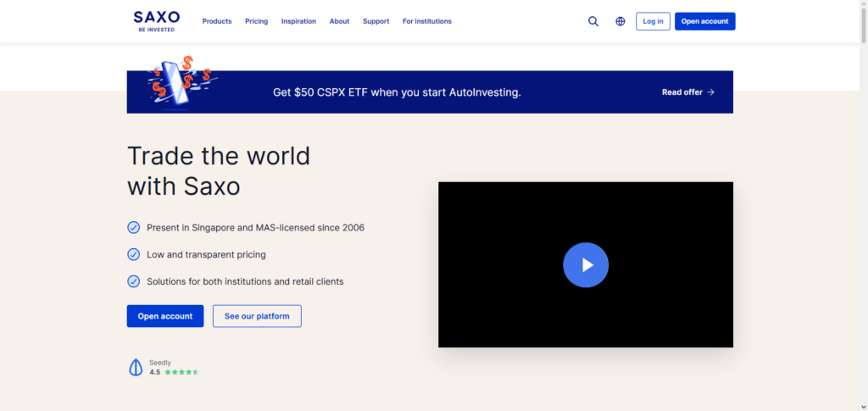Click checkmark beside Solutions for both institutions

(133, 281)
